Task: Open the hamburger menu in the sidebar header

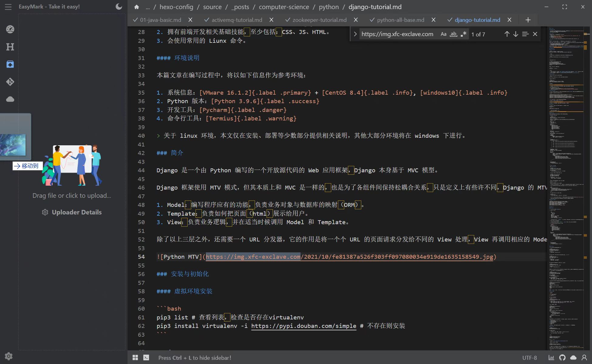Action: (8, 7)
